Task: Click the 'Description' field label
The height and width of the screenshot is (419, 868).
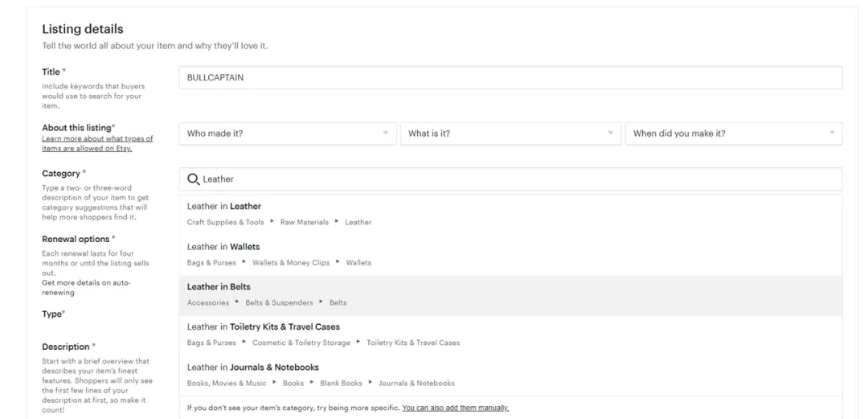Action: click(67, 347)
